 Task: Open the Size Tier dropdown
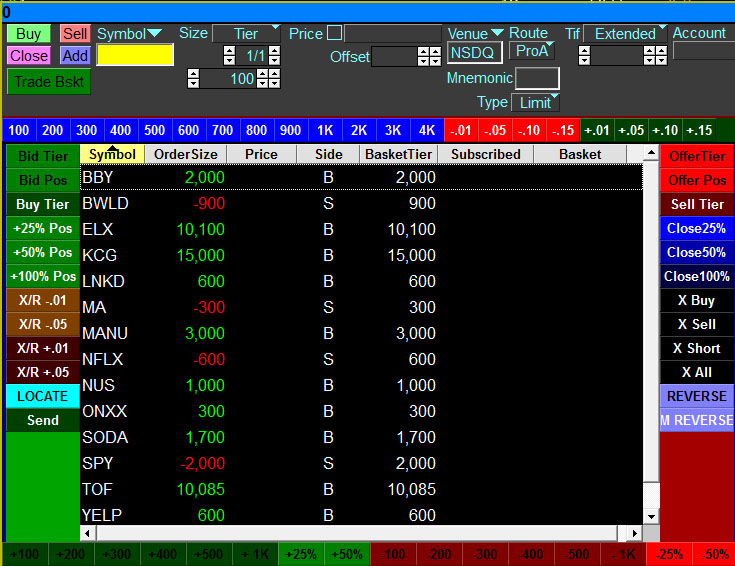coord(246,34)
